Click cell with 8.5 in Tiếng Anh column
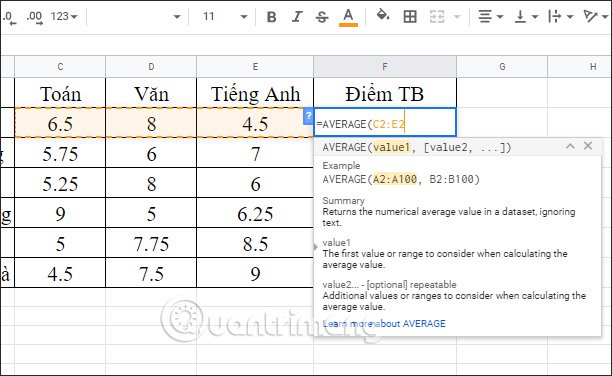The height and width of the screenshot is (376, 612). (255, 243)
